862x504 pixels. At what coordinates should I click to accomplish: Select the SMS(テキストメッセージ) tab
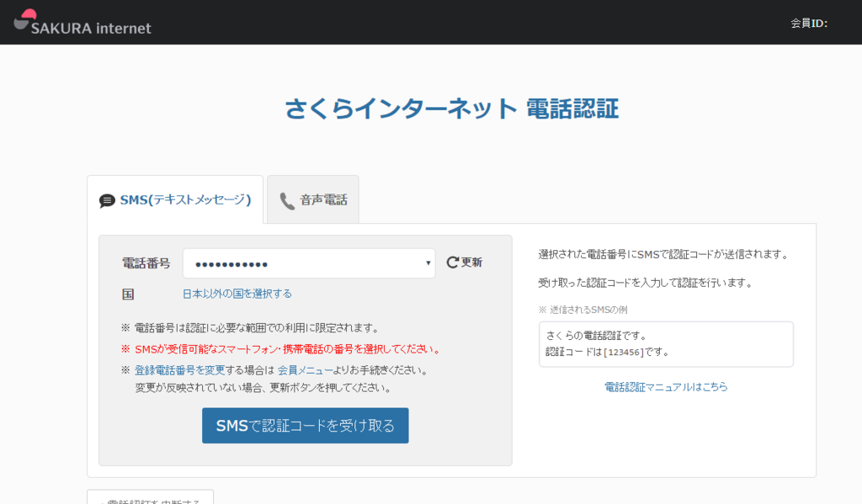coord(175,199)
